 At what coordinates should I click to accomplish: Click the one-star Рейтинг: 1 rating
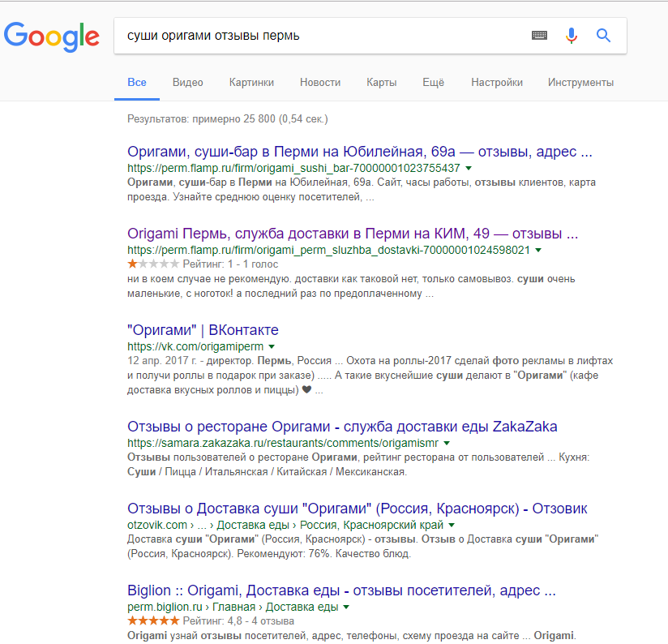click(x=203, y=264)
